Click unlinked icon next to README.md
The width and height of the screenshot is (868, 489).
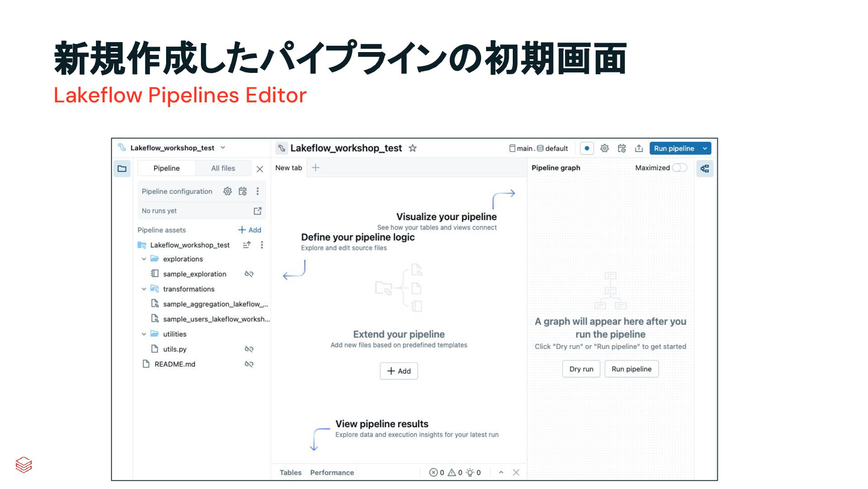pyautogui.click(x=249, y=364)
